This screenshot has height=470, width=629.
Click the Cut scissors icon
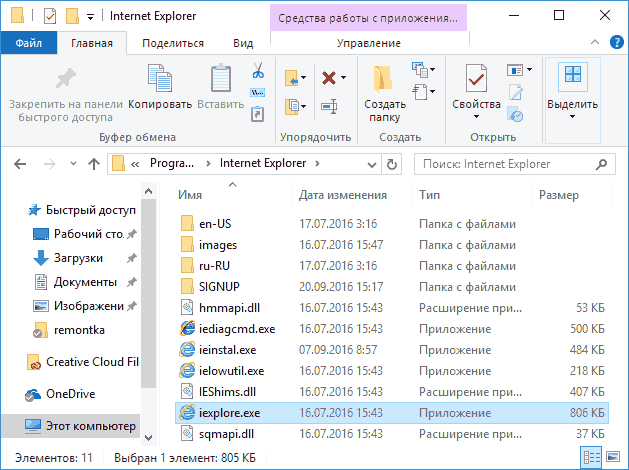258,70
